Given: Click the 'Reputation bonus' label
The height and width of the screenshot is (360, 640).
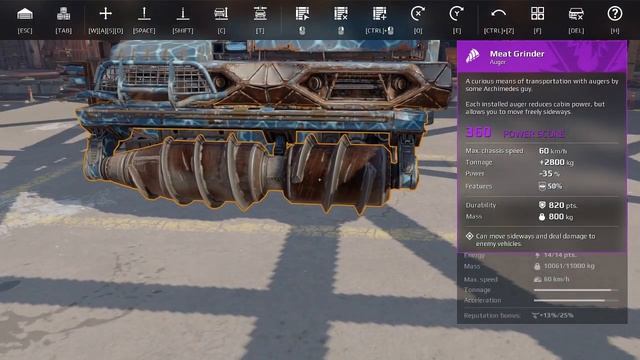Looking at the screenshot, I should [x=491, y=316].
